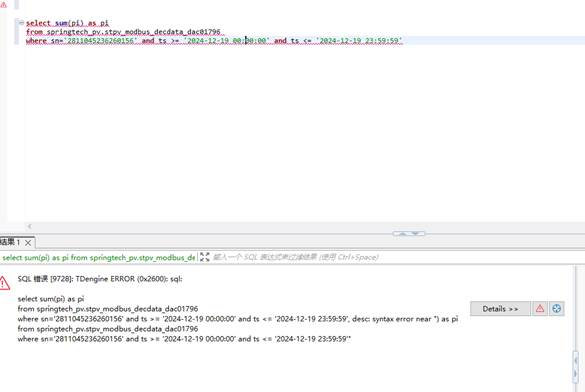
Task: Click the 'TDengine ERROR (0x2600)' message line
Action: click(x=100, y=279)
